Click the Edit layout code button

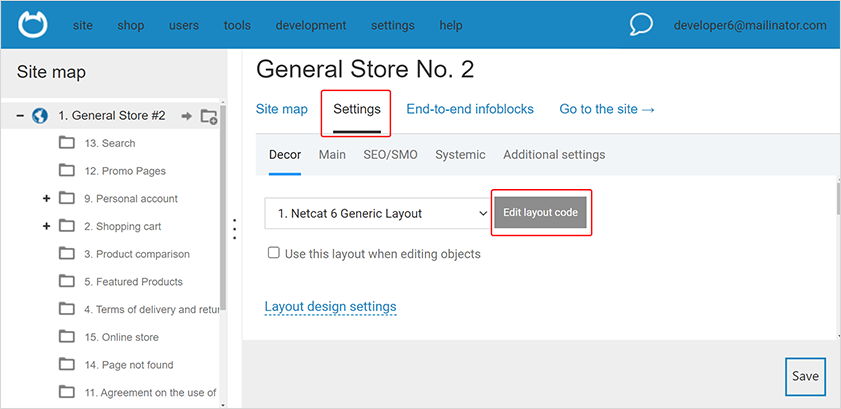tap(540, 212)
